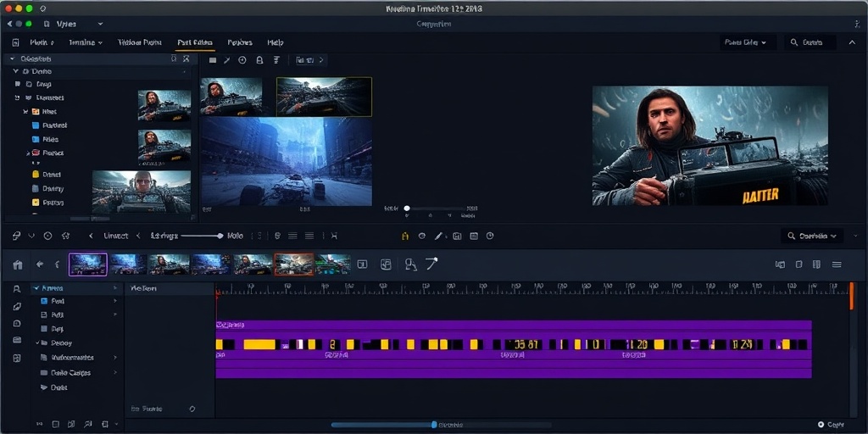Open the Timeline menu
Image resolution: width=868 pixels, height=434 pixels.
86,42
